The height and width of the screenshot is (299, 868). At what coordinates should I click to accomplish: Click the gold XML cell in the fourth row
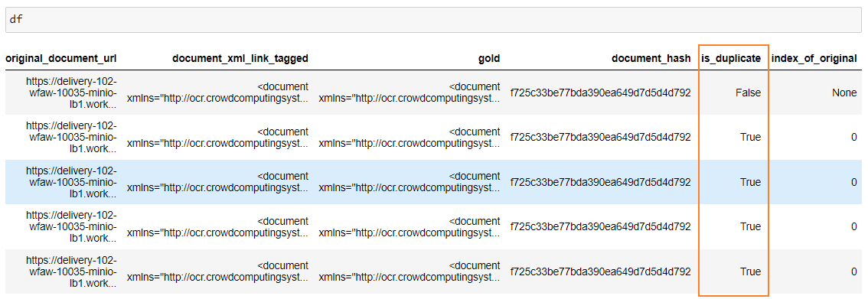(410, 226)
